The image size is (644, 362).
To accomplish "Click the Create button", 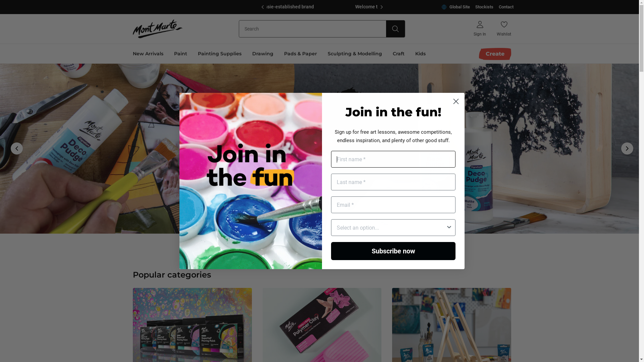I will point(495,54).
